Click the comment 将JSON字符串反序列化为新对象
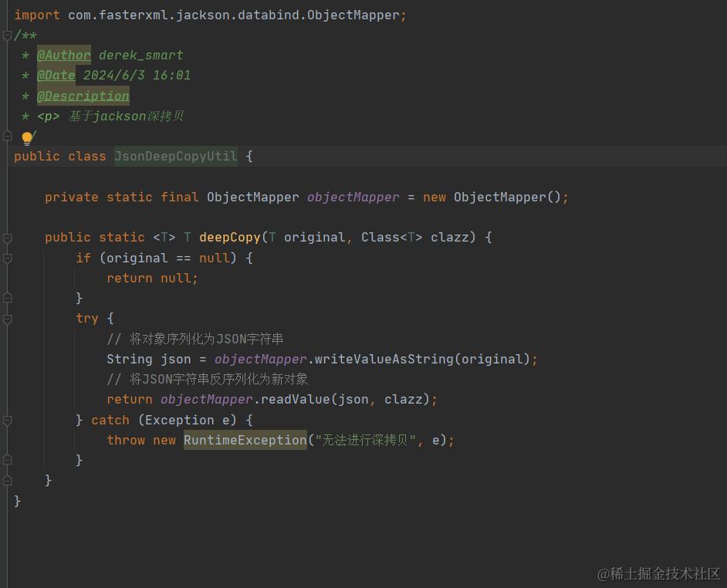Image resolution: width=727 pixels, height=588 pixels. point(208,380)
